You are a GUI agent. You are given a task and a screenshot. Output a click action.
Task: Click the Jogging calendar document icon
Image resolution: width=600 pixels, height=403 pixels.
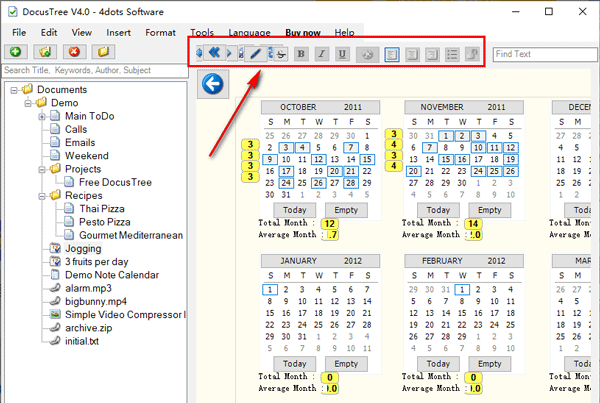tap(55, 248)
